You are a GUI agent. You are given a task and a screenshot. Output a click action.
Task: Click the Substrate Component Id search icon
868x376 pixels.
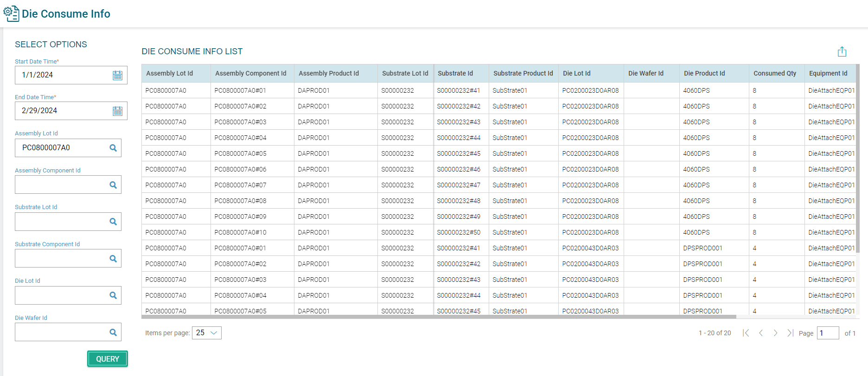113,259
